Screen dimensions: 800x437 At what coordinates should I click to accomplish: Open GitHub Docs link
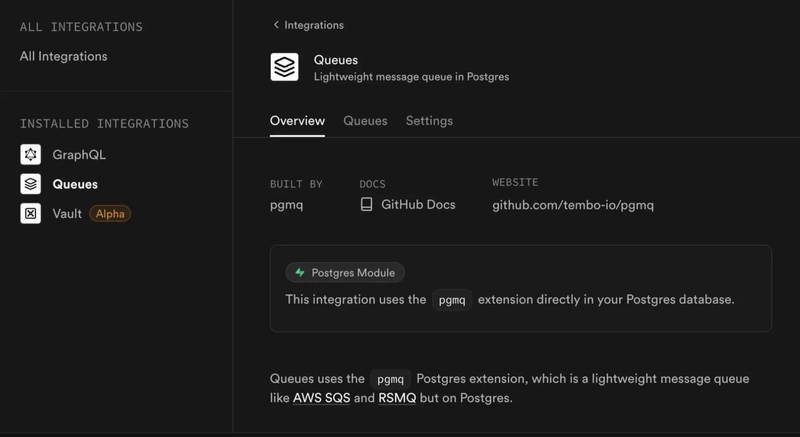point(418,205)
